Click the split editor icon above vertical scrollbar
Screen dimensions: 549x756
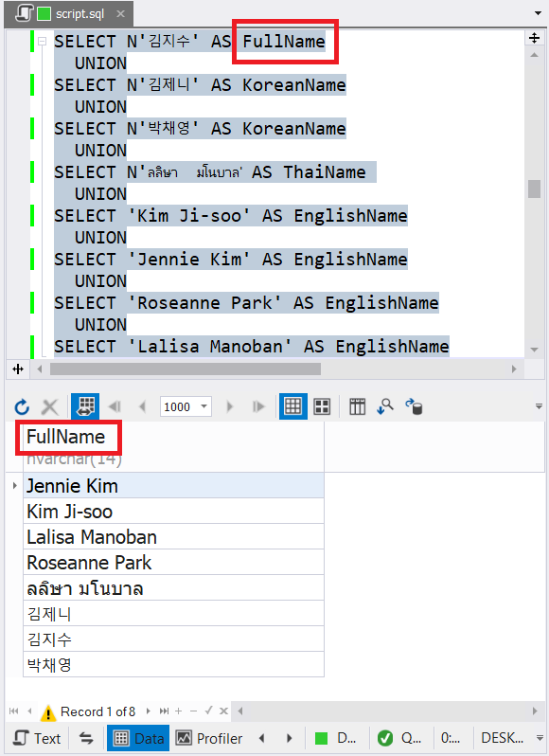[x=534, y=38]
